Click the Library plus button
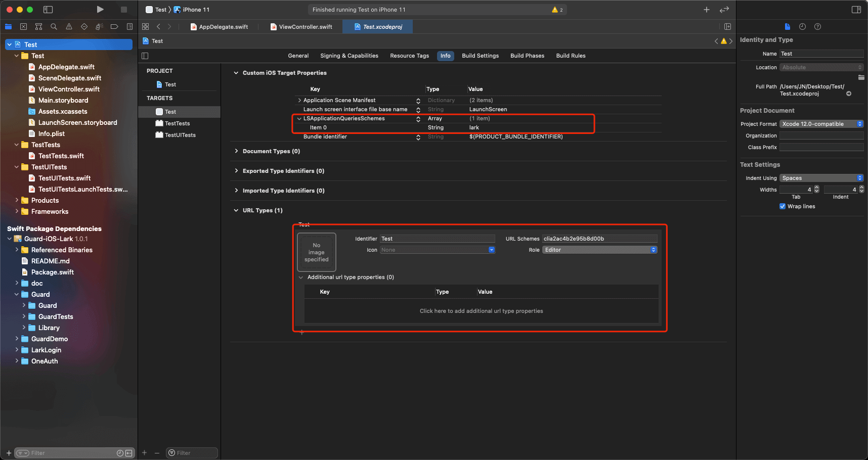Image resolution: width=868 pixels, height=460 pixels. (706, 10)
